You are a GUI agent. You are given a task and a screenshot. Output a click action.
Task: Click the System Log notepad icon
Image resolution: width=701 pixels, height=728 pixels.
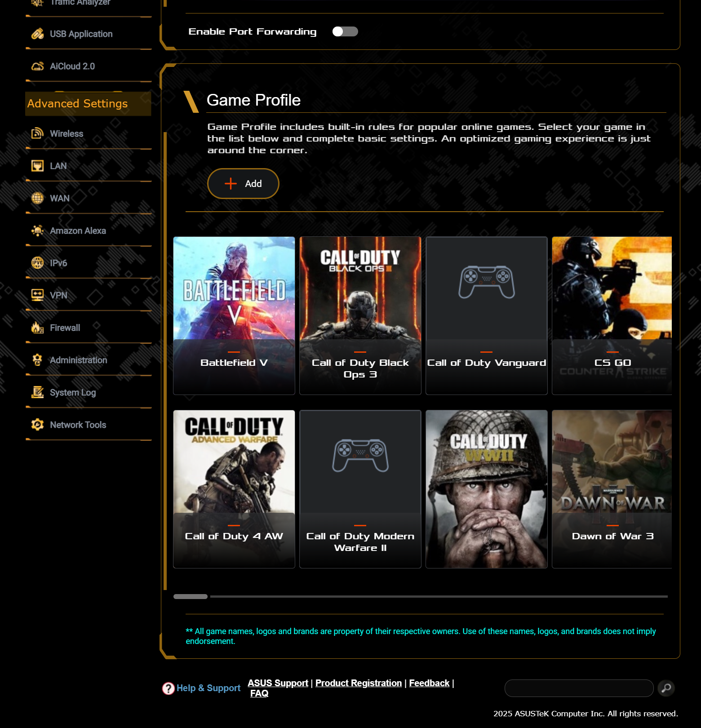(38, 392)
